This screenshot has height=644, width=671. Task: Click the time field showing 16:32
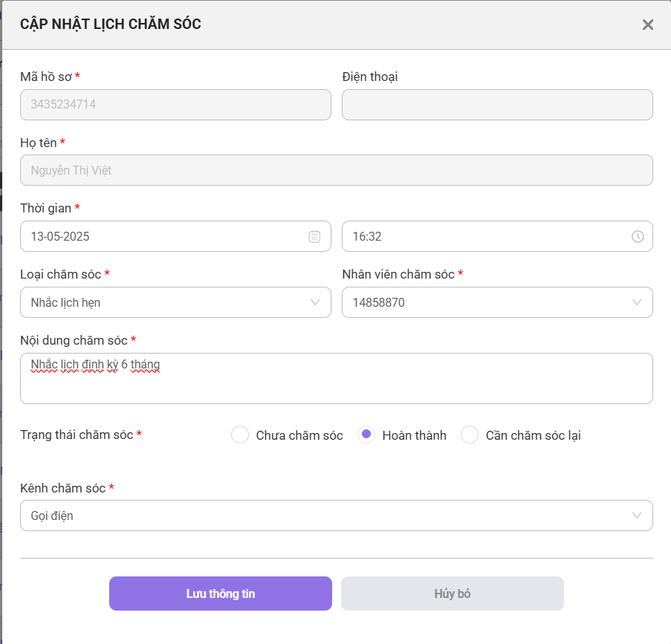497,236
